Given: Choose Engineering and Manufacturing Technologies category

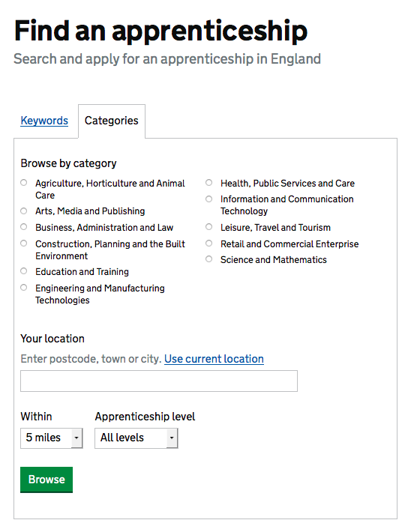Looking at the screenshot, I should pyautogui.click(x=23, y=288).
